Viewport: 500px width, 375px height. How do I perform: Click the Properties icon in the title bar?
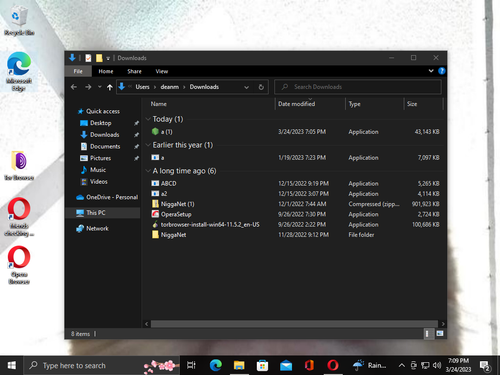click(88, 58)
